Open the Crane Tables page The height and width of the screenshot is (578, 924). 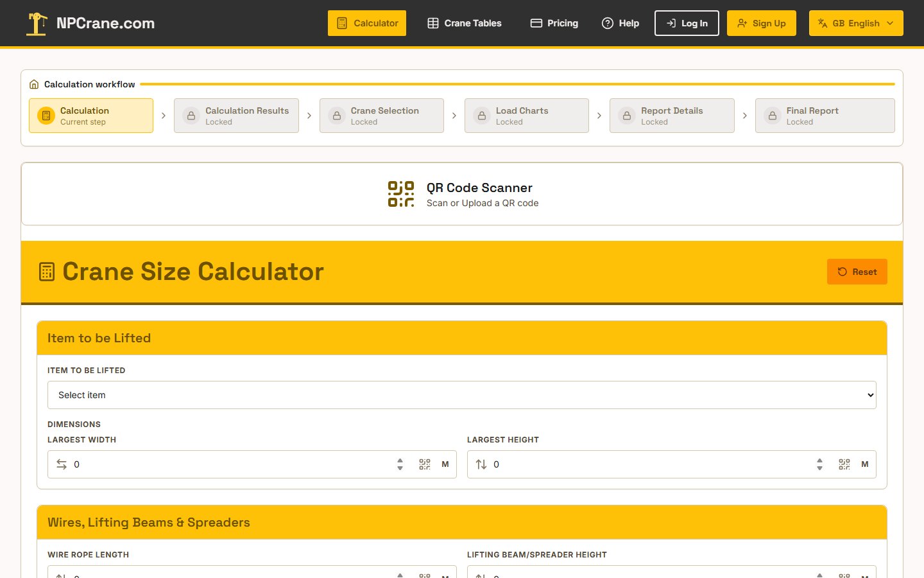coord(465,23)
